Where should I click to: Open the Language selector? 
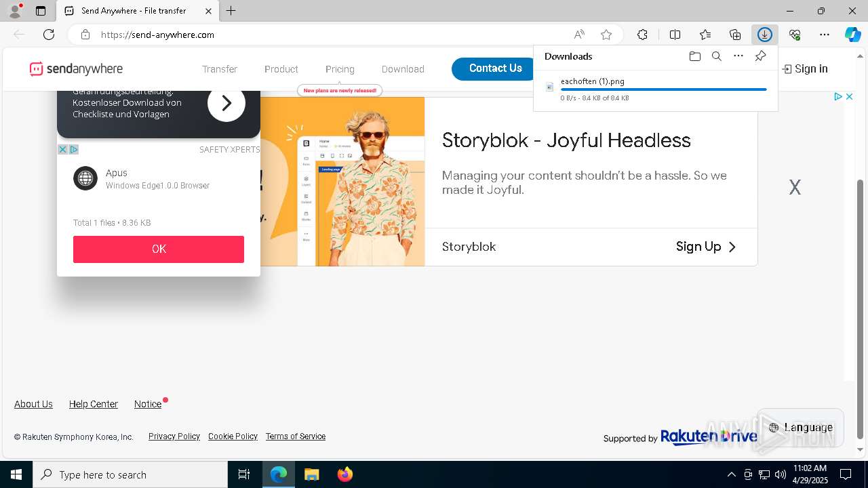click(800, 427)
